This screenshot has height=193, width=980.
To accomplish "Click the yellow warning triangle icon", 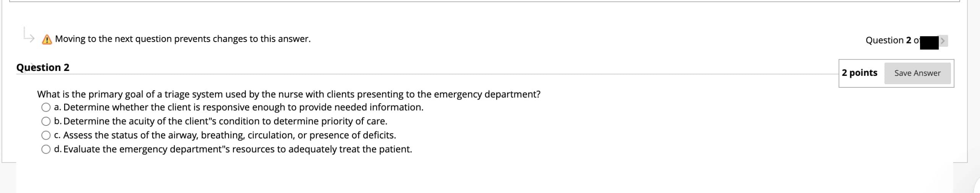I will pyautogui.click(x=47, y=39).
